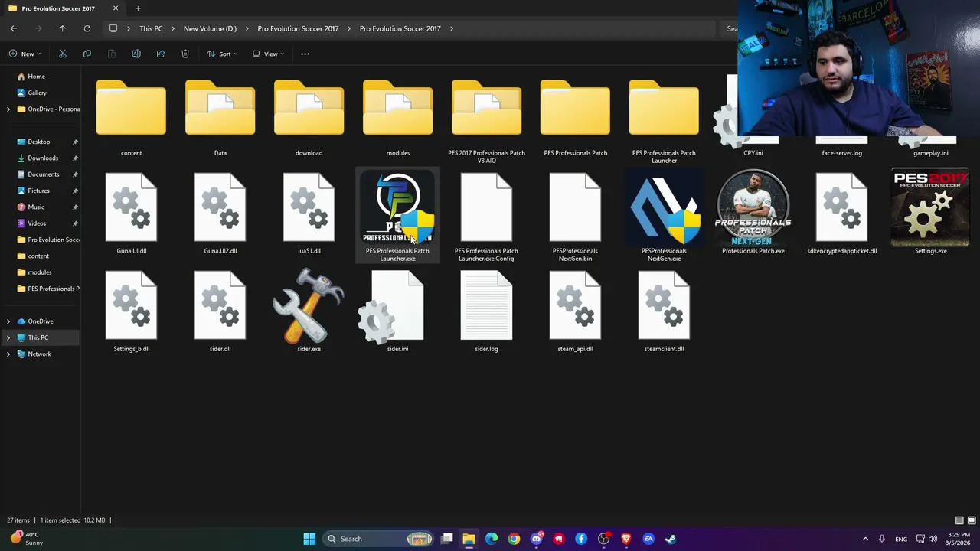Select the Settings_b.dll file
This screenshot has width=980, height=551.
pyautogui.click(x=131, y=311)
